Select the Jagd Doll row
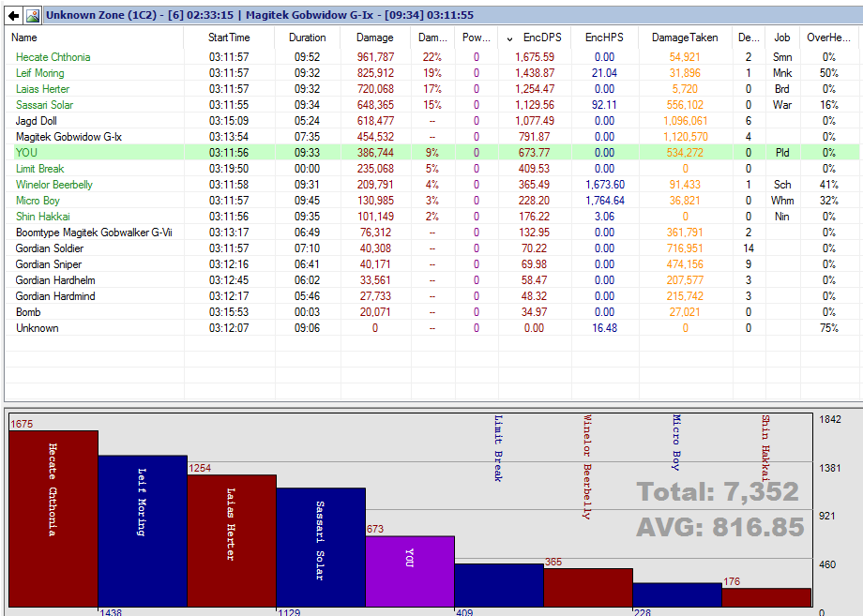The height and width of the screenshot is (616, 863). coord(432,121)
